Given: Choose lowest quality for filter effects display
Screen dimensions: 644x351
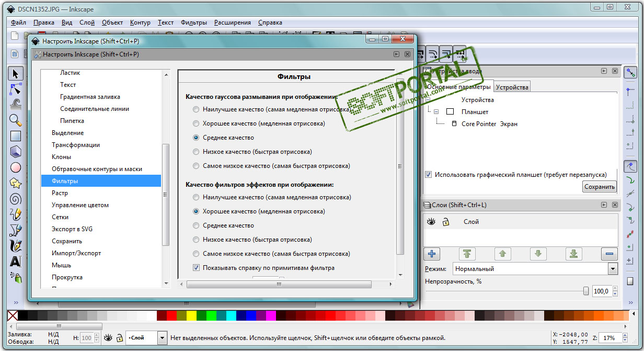Looking at the screenshot, I should coord(196,254).
